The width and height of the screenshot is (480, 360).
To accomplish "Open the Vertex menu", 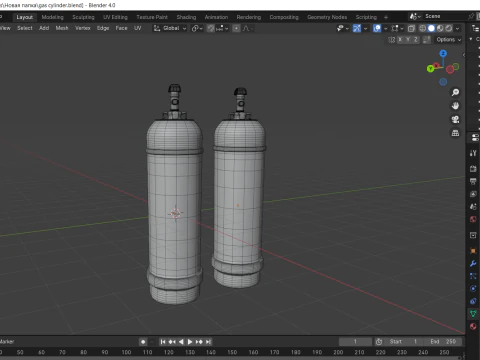I will 82,28.
